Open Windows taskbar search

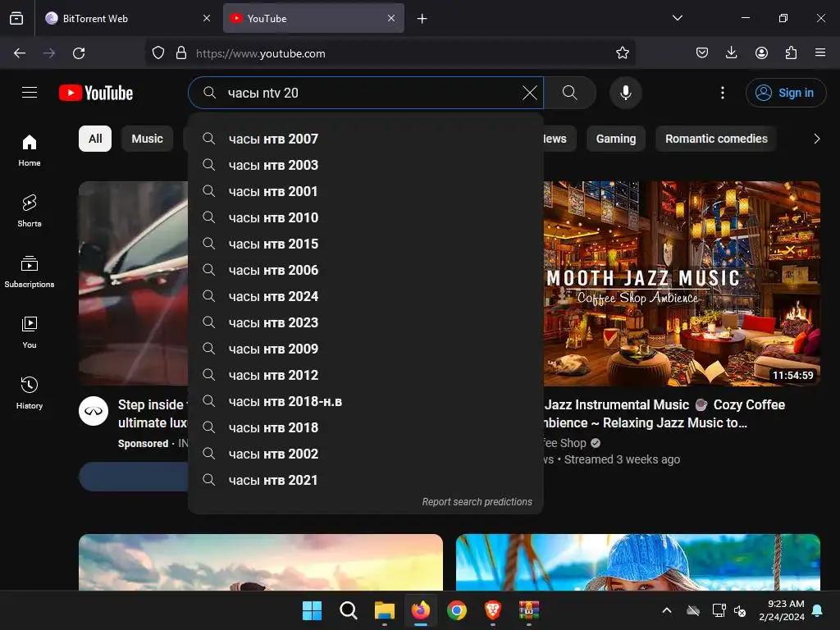click(348, 610)
